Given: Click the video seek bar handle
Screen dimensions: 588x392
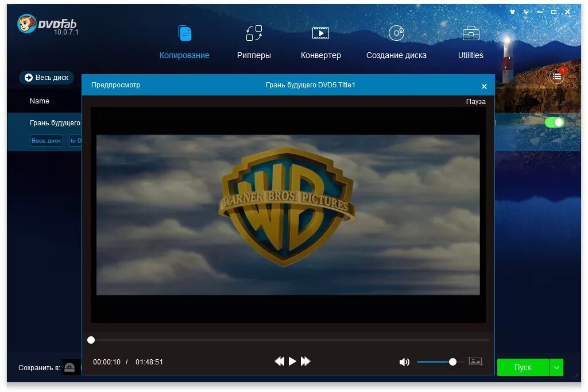Looking at the screenshot, I should pos(91,340).
